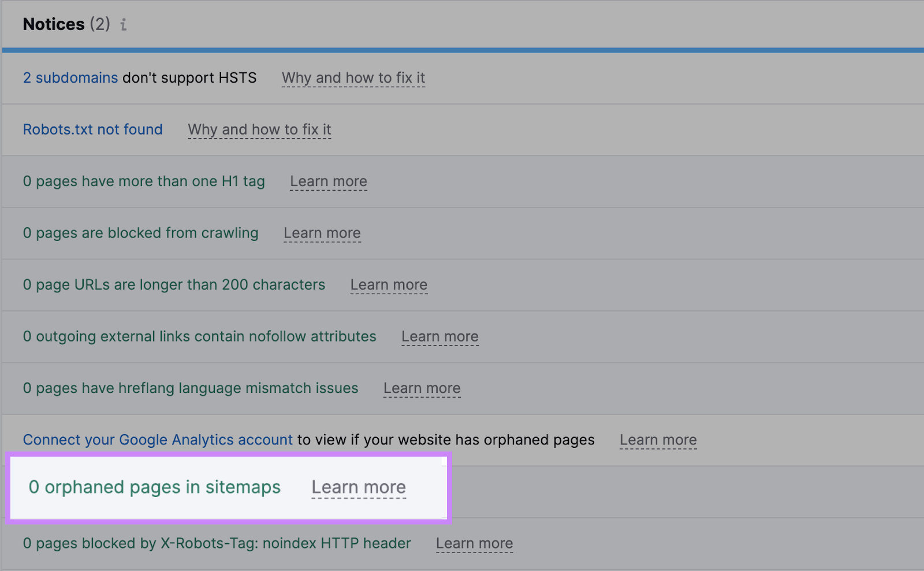Click the Robots.txt not found link

92,129
